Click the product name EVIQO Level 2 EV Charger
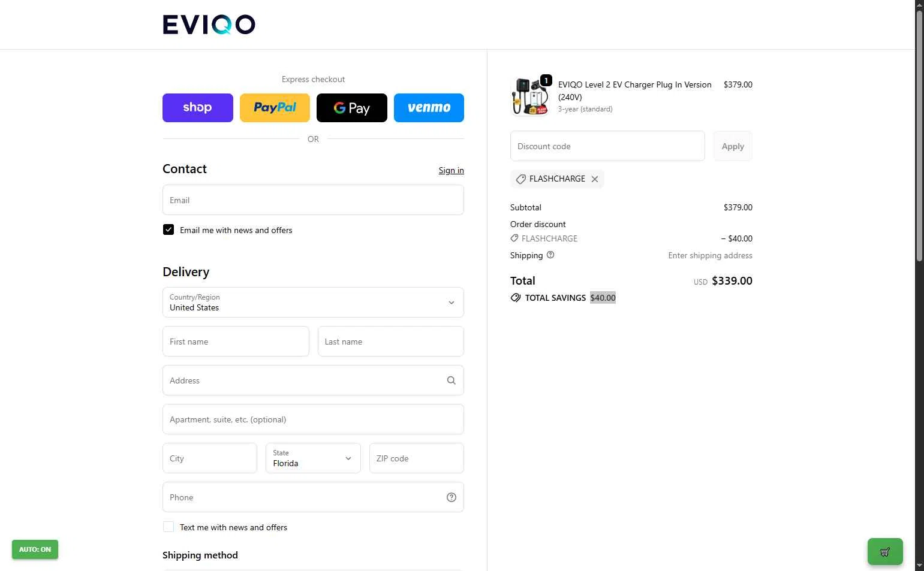This screenshot has height=571, width=924. [635, 90]
